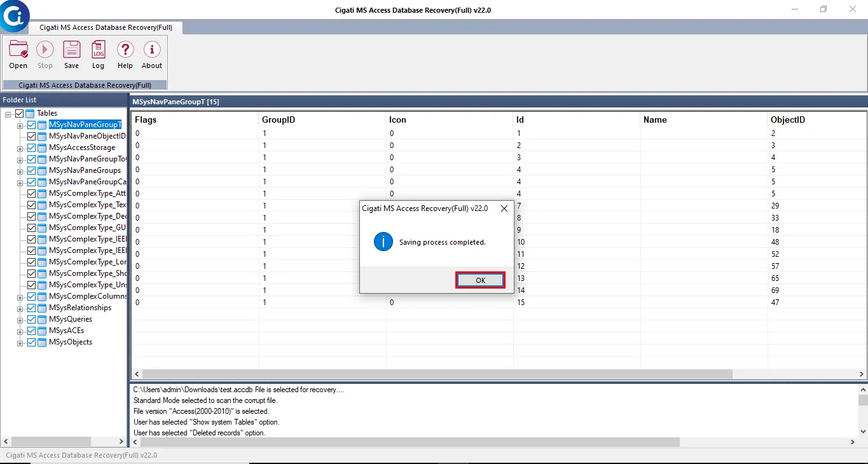868x464 pixels.
Task: Click the ObjectID column header
Action: [x=817, y=119]
